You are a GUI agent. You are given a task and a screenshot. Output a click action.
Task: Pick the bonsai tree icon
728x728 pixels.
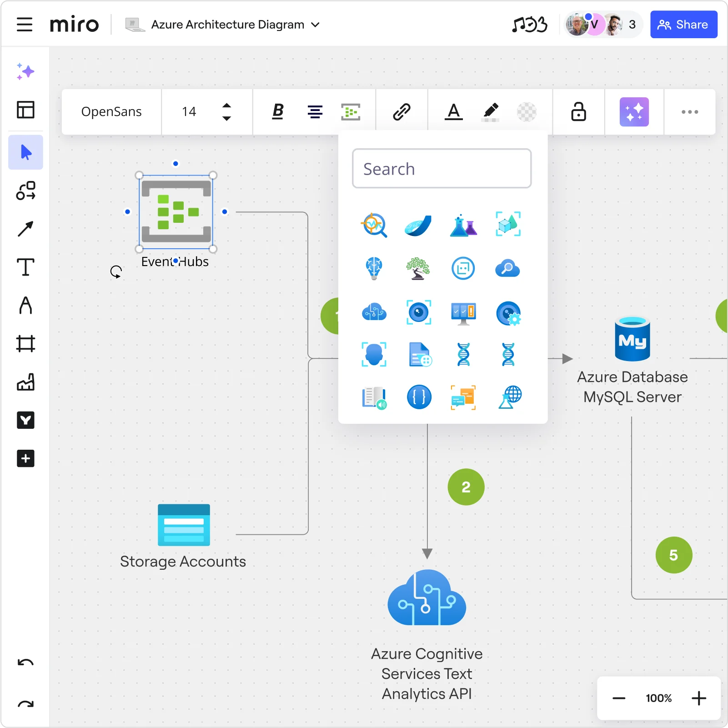tap(418, 268)
